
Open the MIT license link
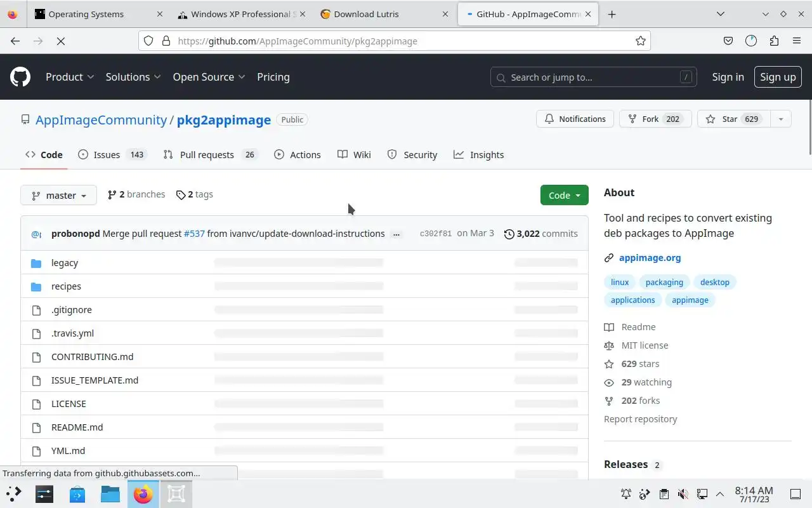pos(645,345)
